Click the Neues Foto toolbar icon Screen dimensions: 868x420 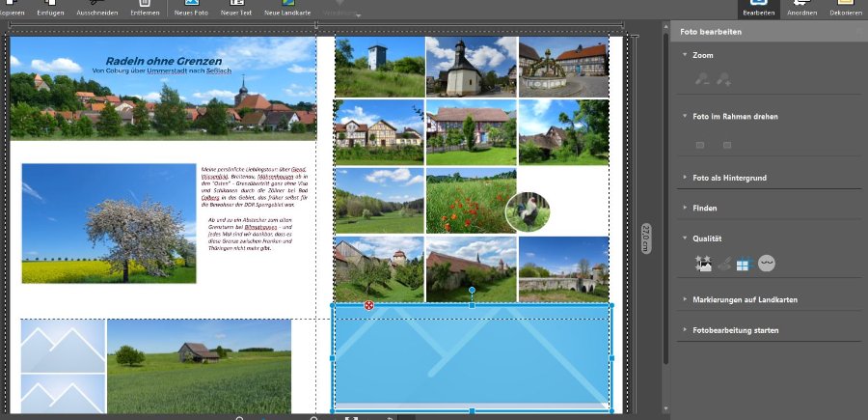191,6
